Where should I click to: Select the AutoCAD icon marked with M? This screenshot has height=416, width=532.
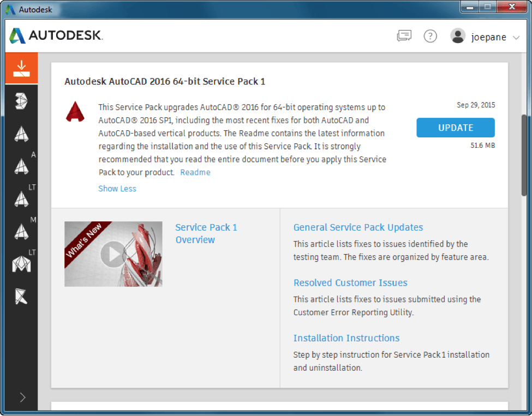(21, 231)
